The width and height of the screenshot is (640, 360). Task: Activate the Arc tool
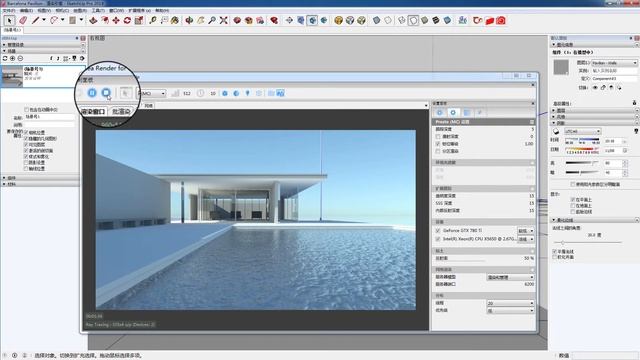(54, 20)
